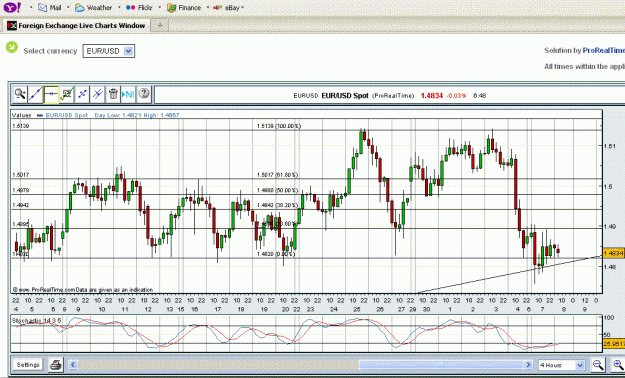Viewport: 625px width, 378px height.
Task: Open Finance from the Yahoo toolbar
Action: (x=184, y=8)
